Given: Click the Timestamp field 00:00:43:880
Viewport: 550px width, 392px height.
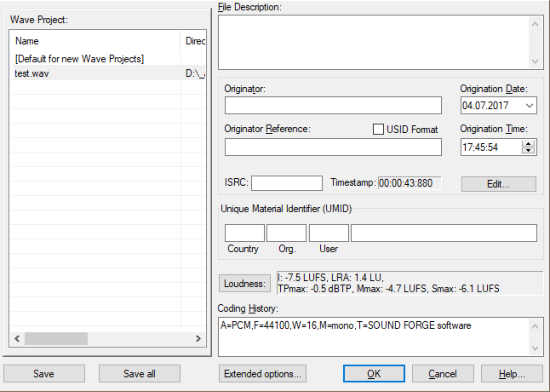Looking at the screenshot, I should [409, 183].
